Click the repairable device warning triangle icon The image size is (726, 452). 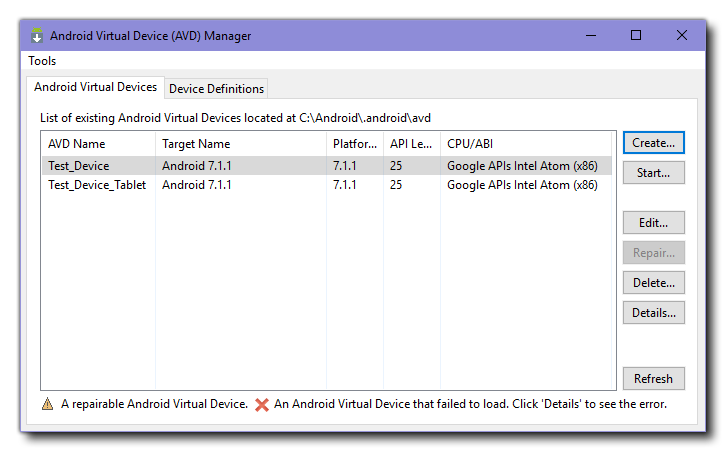47,404
